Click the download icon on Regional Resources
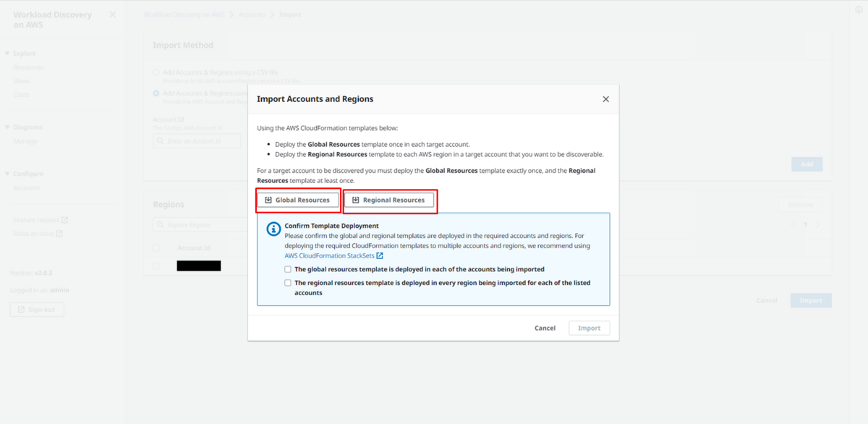 [355, 200]
